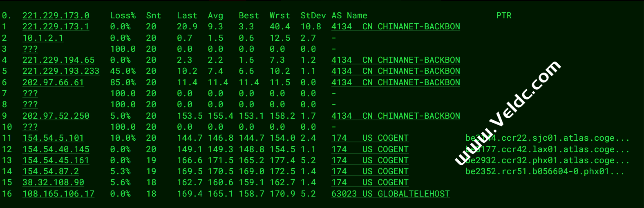
Task: Click the Loss% column header
Action: coord(123,15)
